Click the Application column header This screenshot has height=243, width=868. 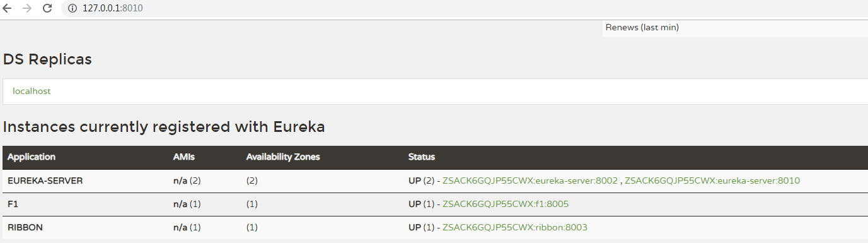coord(32,157)
